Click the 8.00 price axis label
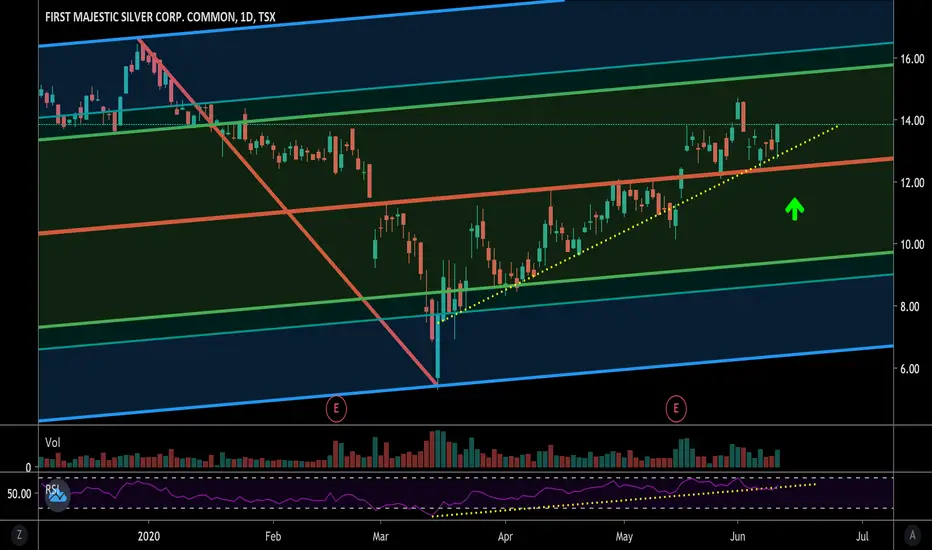 click(909, 307)
